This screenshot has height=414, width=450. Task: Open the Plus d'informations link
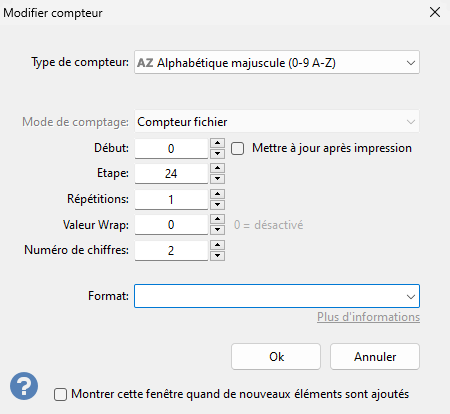click(x=368, y=317)
